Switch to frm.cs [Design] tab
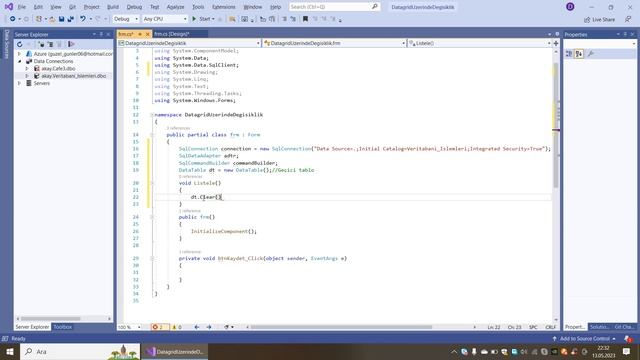Viewport: 640px width, 360px height. click(172, 34)
